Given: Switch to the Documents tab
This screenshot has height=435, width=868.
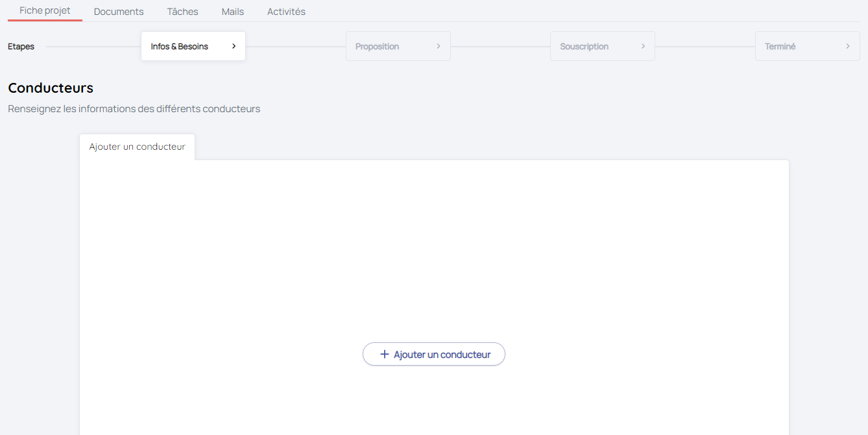Looking at the screenshot, I should (119, 12).
